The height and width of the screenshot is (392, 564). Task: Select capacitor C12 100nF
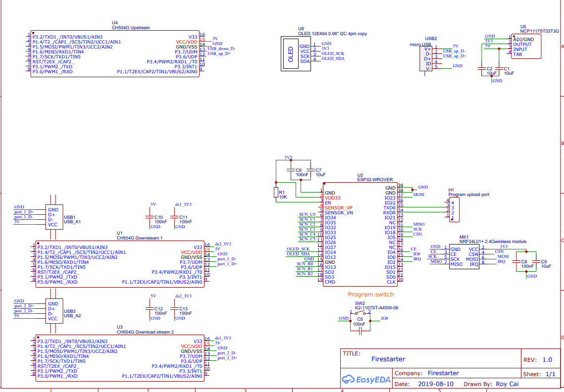(x=150, y=308)
